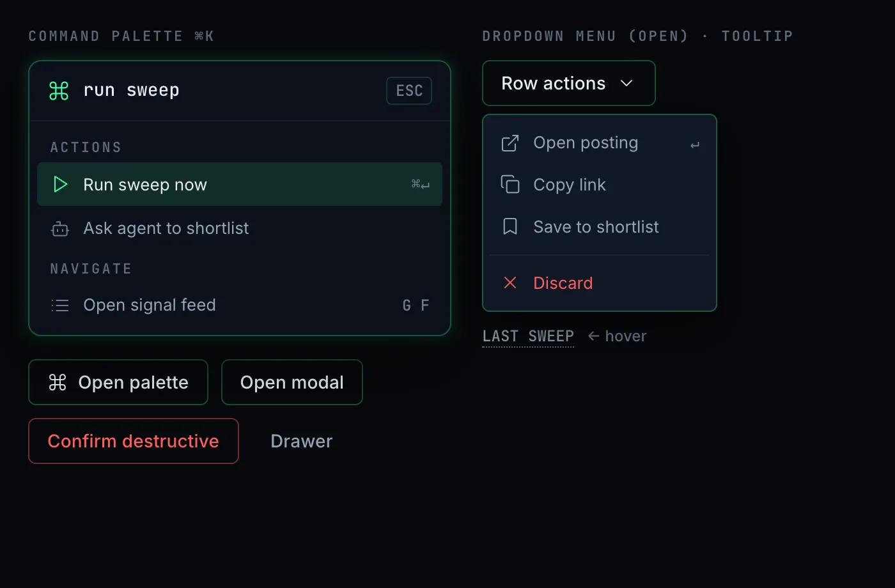Click the list icon beside Open signal feed

click(60, 306)
